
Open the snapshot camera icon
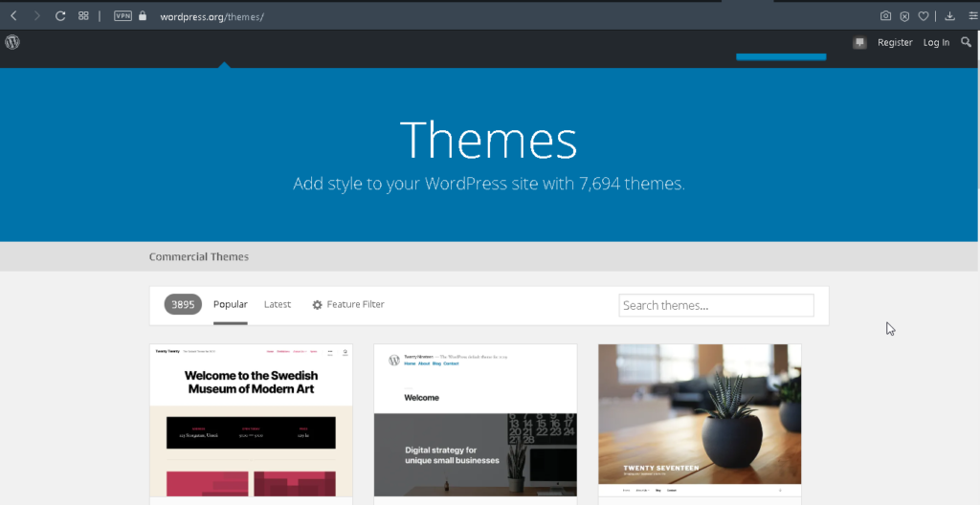(885, 16)
